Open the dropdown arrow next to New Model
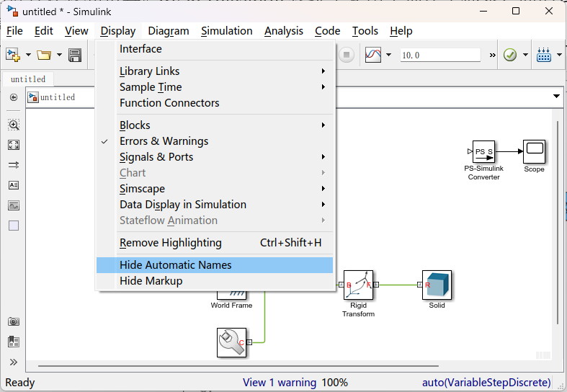Image resolution: width=567 pixels, height=392 pixels. coord(28,55)
